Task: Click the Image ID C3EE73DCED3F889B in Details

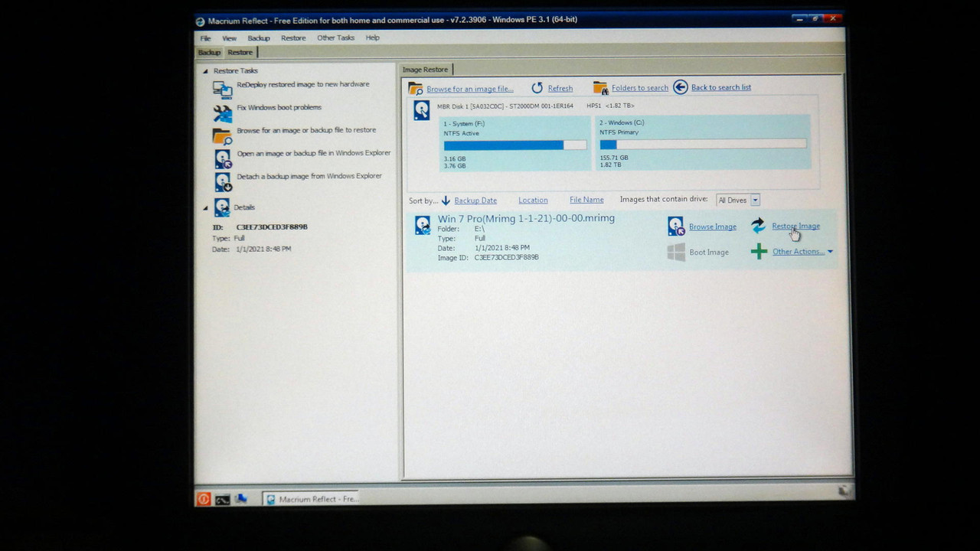Action: 272,227
